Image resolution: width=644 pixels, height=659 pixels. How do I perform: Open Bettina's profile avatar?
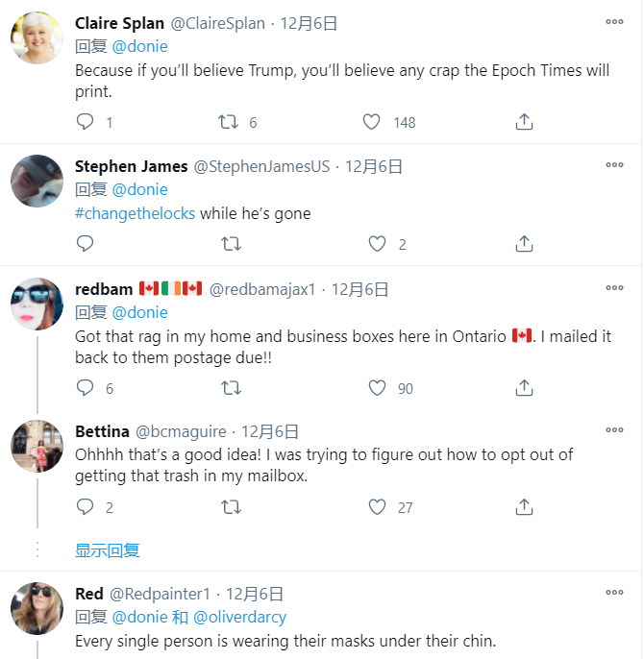pos(37,447)
